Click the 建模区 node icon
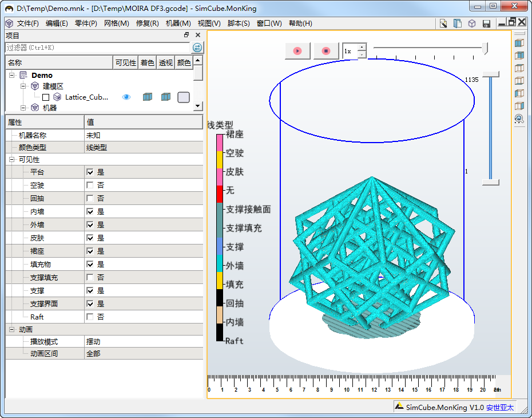Image resolution: width=532 pixels, height=418 pixels. click(35, 86)
